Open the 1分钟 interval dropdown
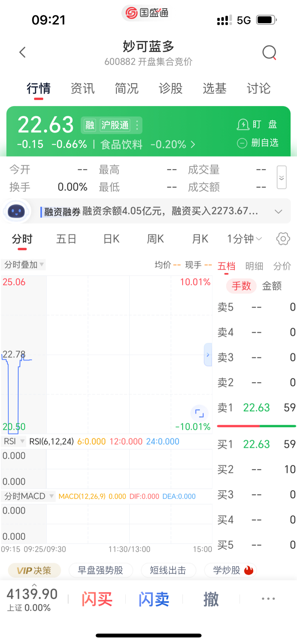Screen dimensions: 297x644 244,239
